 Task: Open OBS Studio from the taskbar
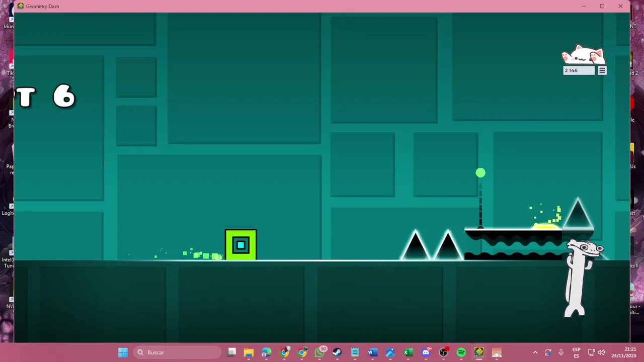443,352
